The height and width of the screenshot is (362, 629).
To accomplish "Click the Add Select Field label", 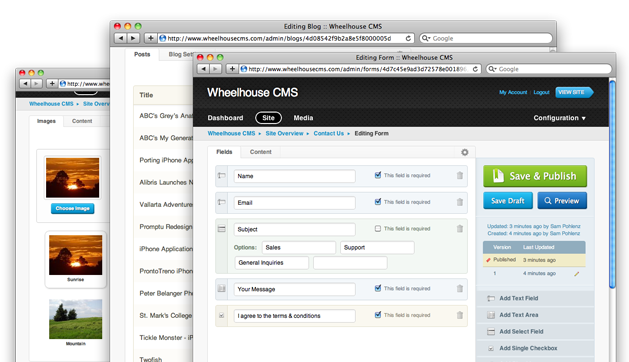I will 521,331.
